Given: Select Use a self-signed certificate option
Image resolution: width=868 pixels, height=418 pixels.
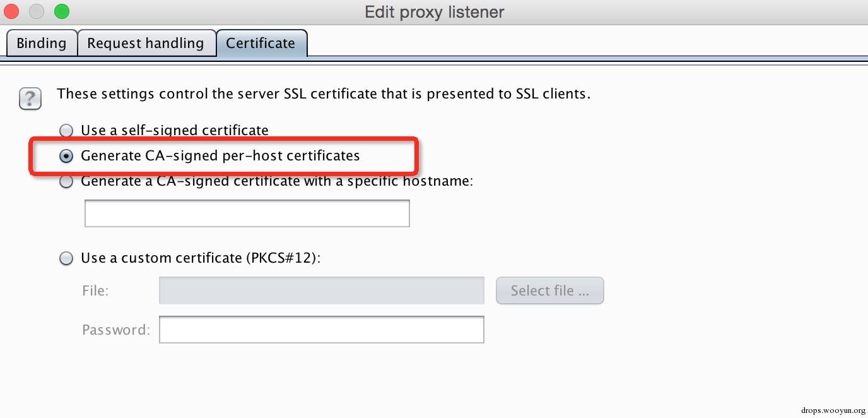Looking at the screenshot, I should [x=66, y=131].
